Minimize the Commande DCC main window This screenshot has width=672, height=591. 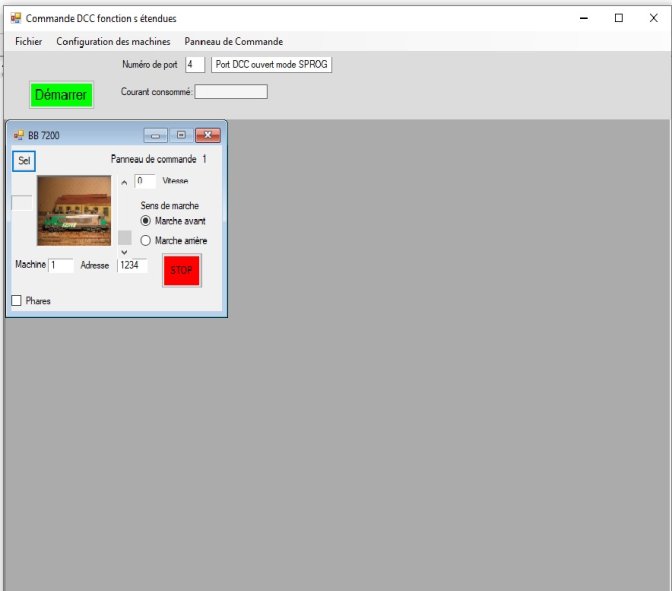tap(584, 18)
